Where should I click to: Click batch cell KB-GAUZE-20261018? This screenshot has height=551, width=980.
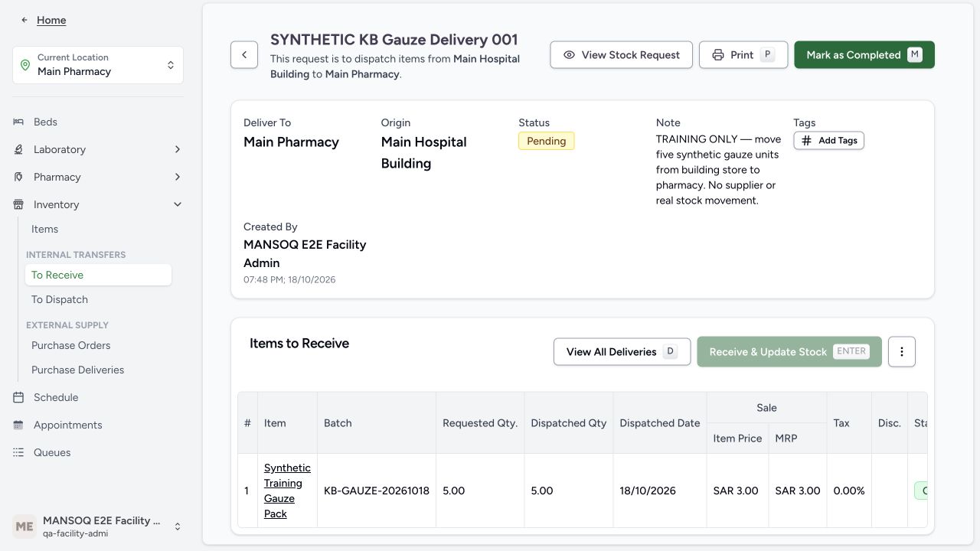coord(377,491)
